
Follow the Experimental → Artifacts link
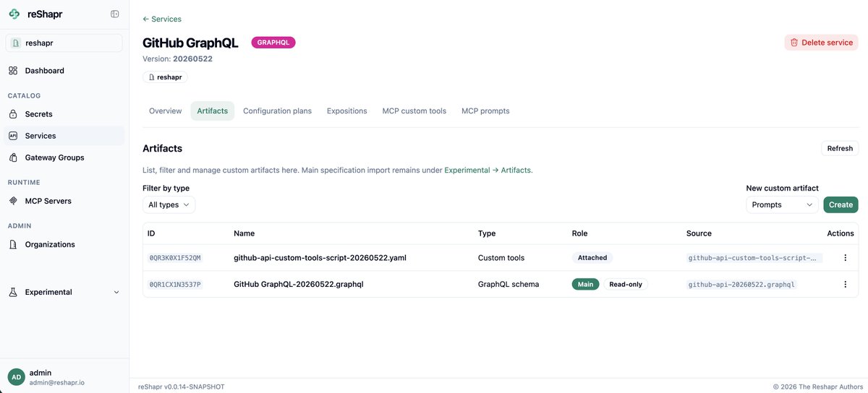[x=488, y=170]
